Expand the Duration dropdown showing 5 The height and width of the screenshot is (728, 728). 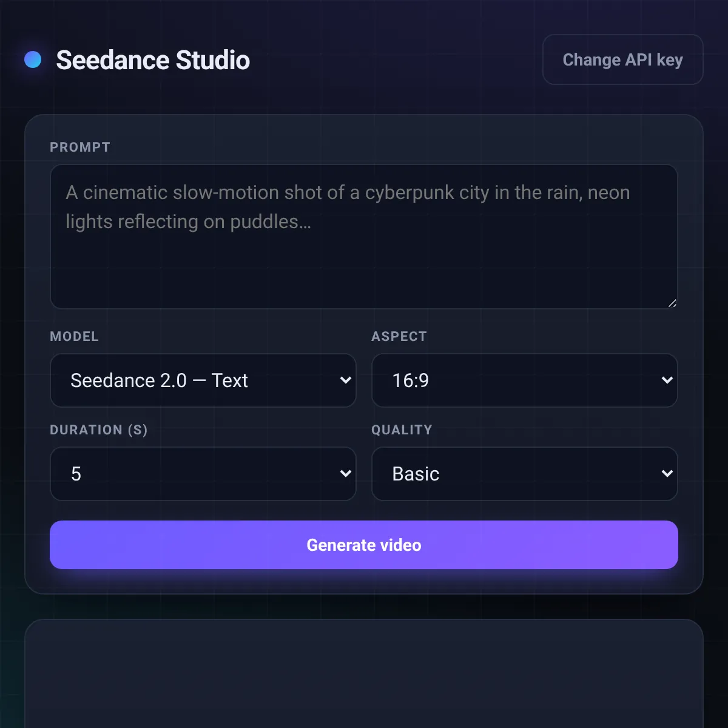pos(203,474)
